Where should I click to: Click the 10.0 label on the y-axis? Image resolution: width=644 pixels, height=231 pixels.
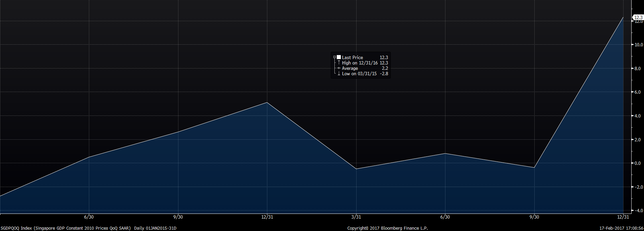(638, 45)
